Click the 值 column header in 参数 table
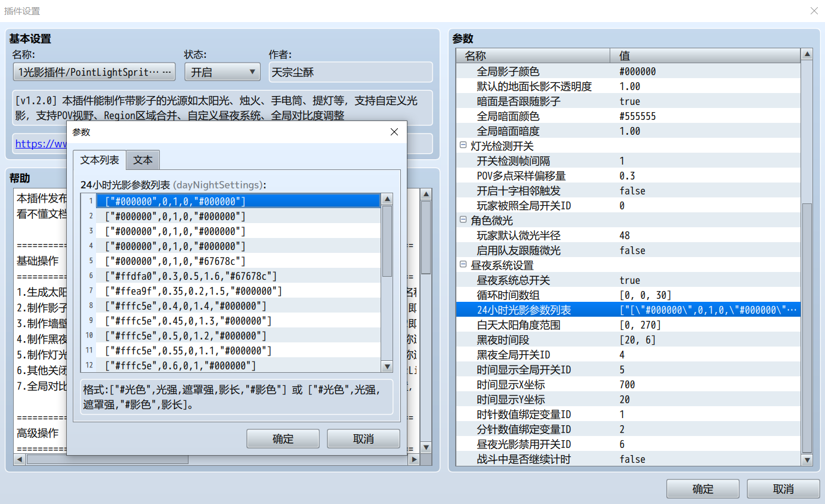Viewport: 825px width, 504px height. pos(705,55)
